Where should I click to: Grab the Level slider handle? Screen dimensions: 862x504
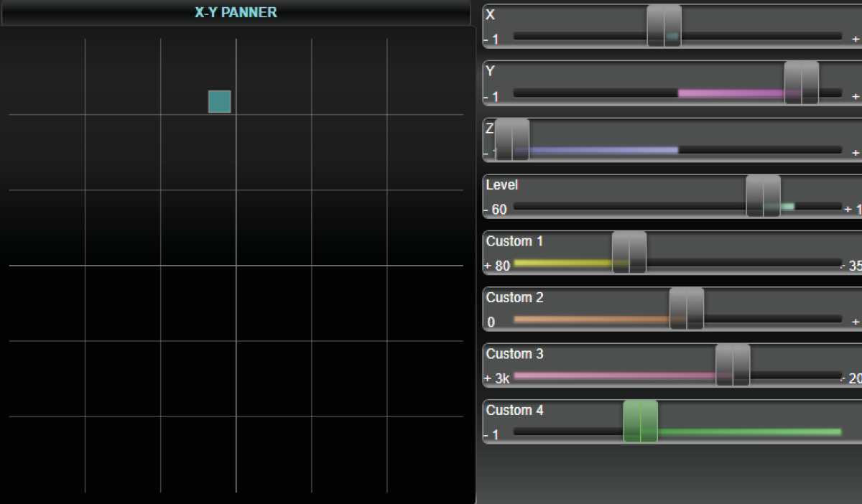click(x=763, y=196)
